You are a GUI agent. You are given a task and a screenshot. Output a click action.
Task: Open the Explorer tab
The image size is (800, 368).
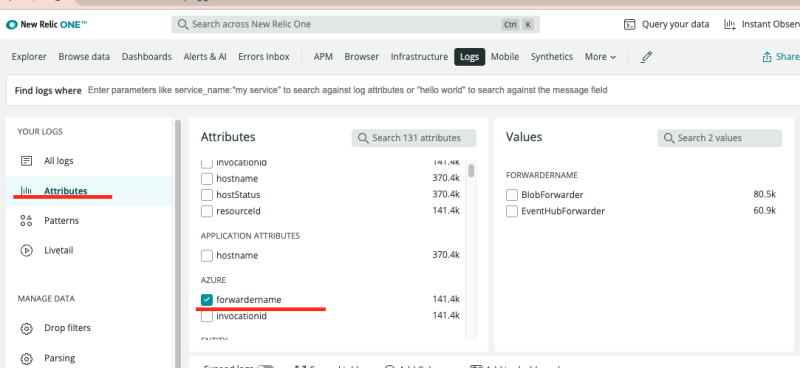(29, 57)
